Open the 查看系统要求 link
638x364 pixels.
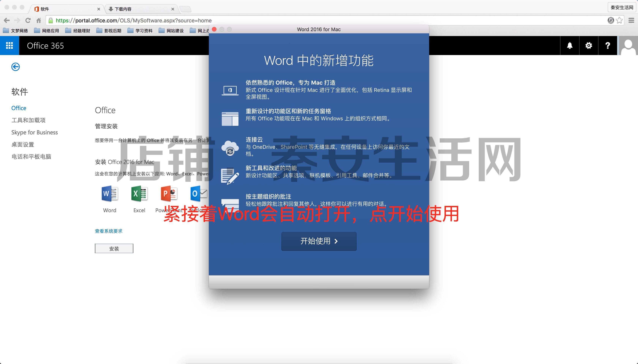click(109, 231)
